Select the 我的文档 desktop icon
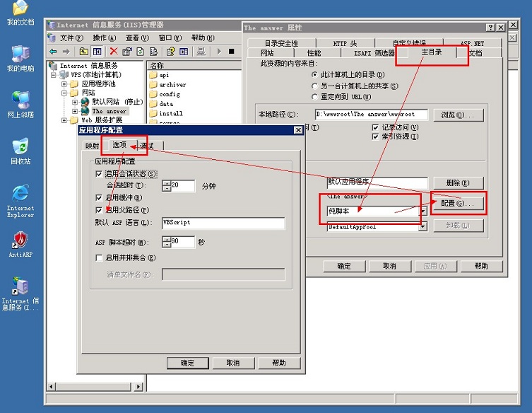 pyautogui.click(x=20, y=13)
